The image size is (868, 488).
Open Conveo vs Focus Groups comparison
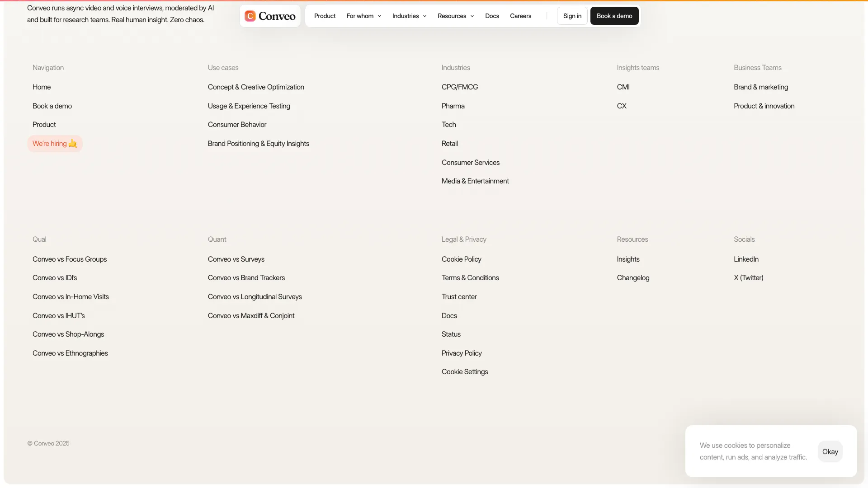pyautogui.click(x=70, y=259)
